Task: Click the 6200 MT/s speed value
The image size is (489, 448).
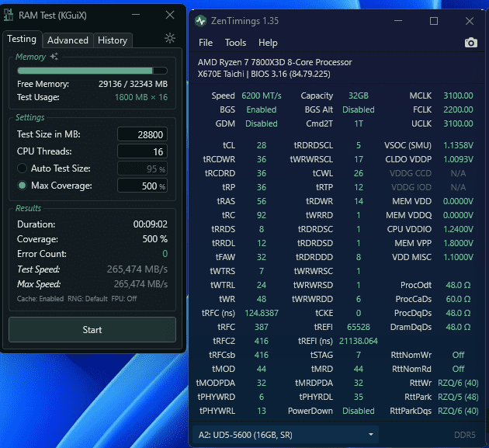Action: pyautogui.click(x=262, y=96)
